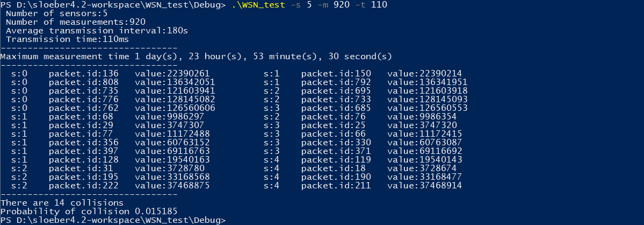Click the packet.id:211 entry

pyautogui.click(x=336, y=186)
